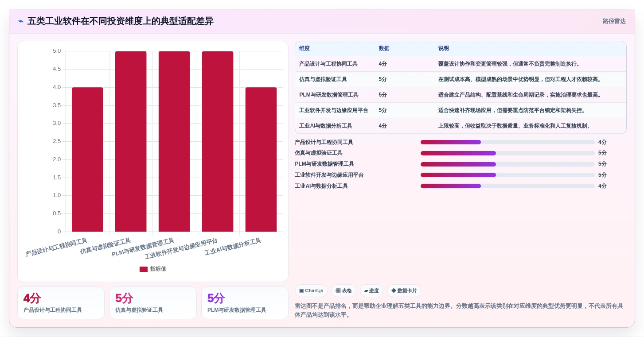644x337 pixels.
Task: Click 4分 value in 工业AI与数据分析工具 table row
Action: tap(383, 126)
